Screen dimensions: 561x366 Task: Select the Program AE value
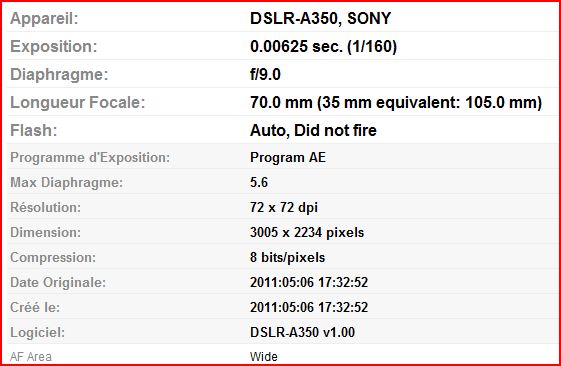288,157
